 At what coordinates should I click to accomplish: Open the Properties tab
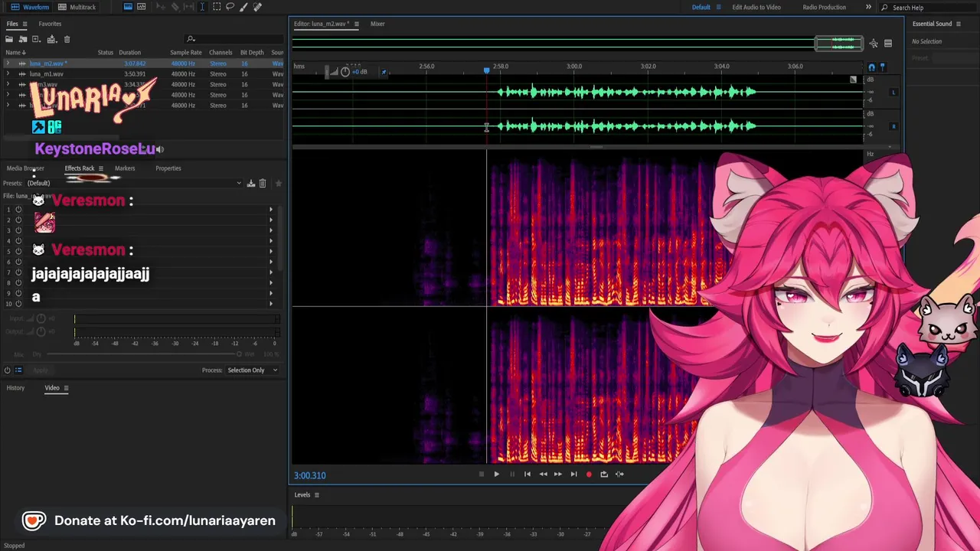[168, 168]
